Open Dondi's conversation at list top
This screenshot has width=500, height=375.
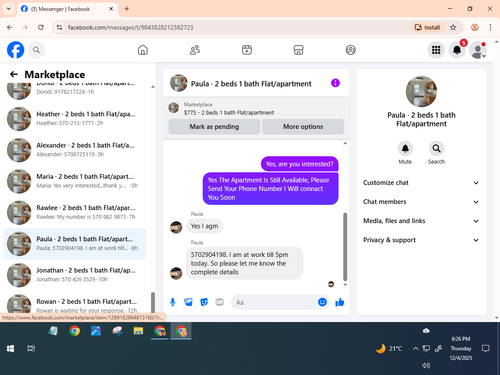[x=75, y=91]
